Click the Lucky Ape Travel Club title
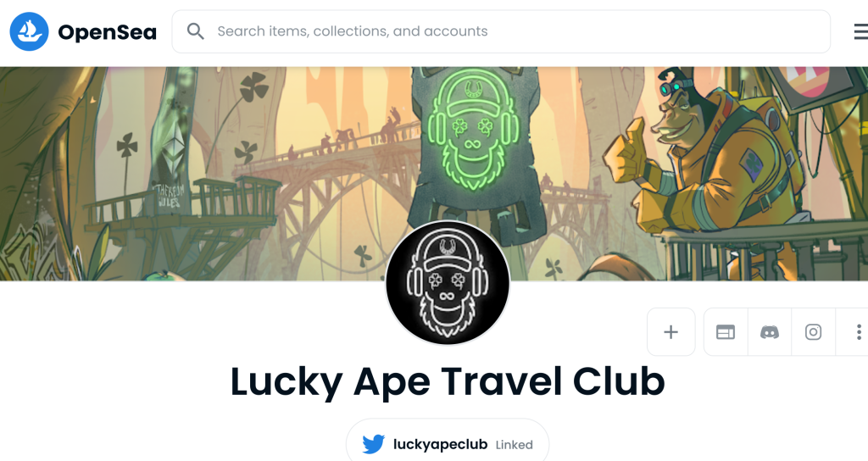The height and width of the screenshot is (461, 868). [448, 382]
